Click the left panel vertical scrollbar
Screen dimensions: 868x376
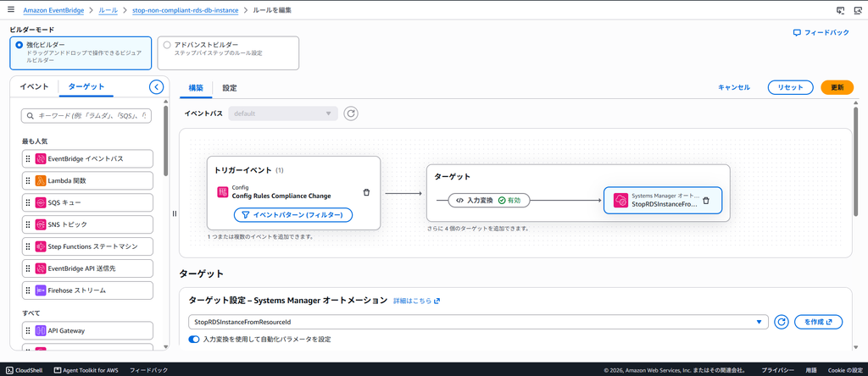tap(165, 141)
